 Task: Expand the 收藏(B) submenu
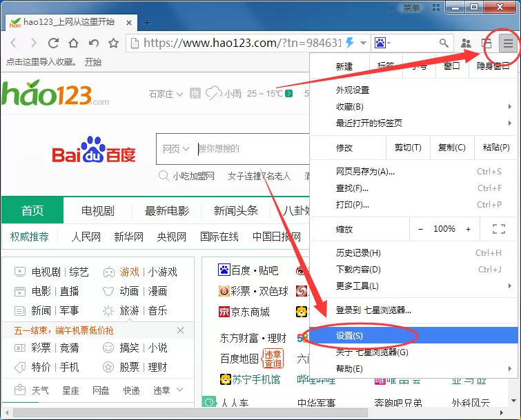coord(413,107)
